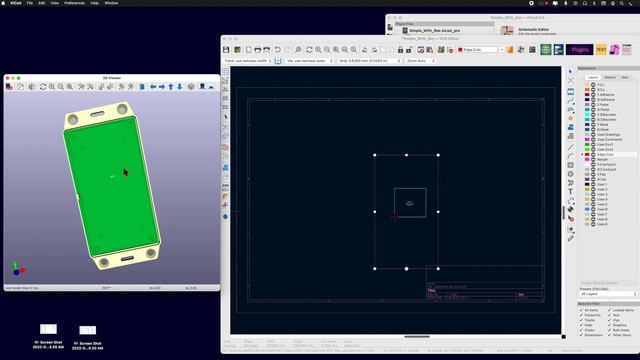This screenshot has width=640, height=360.
Task: Open Zoom Auto dropdown
Action: tap(420, 61)
